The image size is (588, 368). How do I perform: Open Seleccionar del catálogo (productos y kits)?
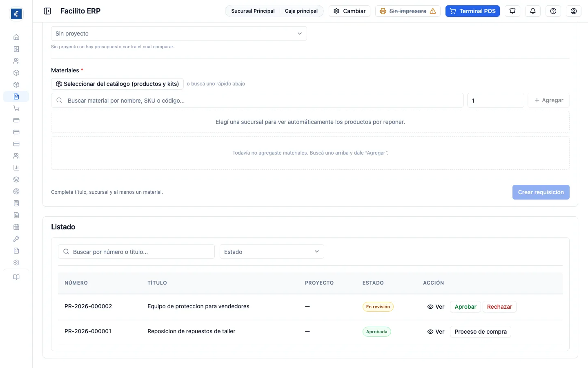click(117, 84)
